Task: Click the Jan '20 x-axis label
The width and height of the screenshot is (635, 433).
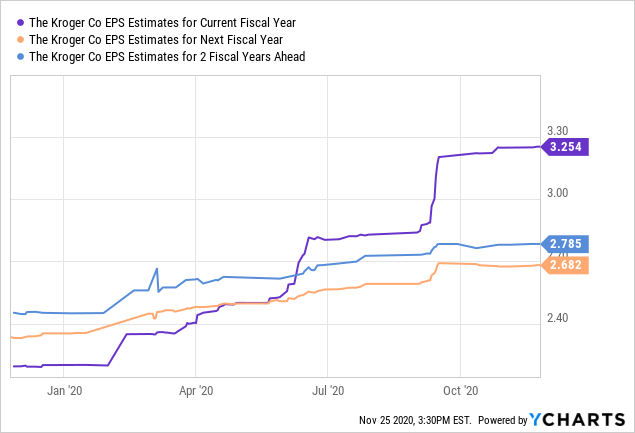Action: [65, 392]
